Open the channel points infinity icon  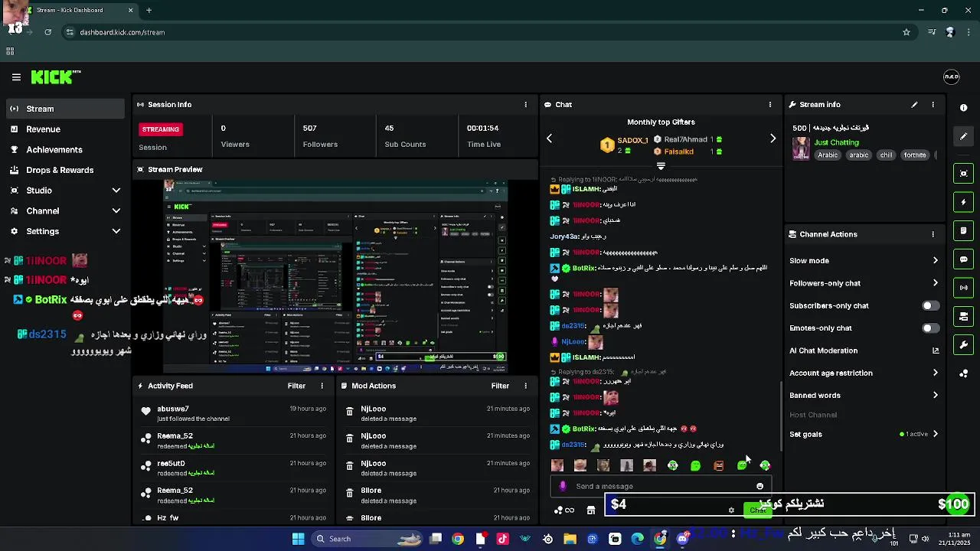point(564,510)
